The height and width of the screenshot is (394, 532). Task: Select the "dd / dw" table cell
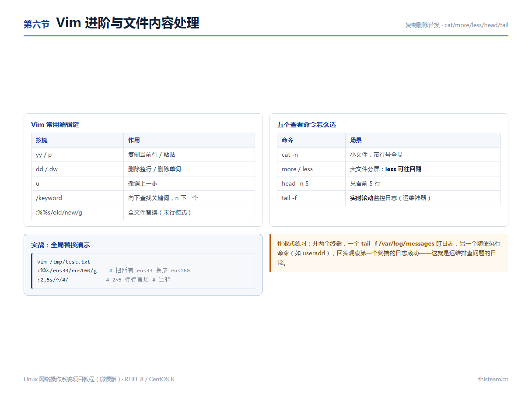pos(77,169)
